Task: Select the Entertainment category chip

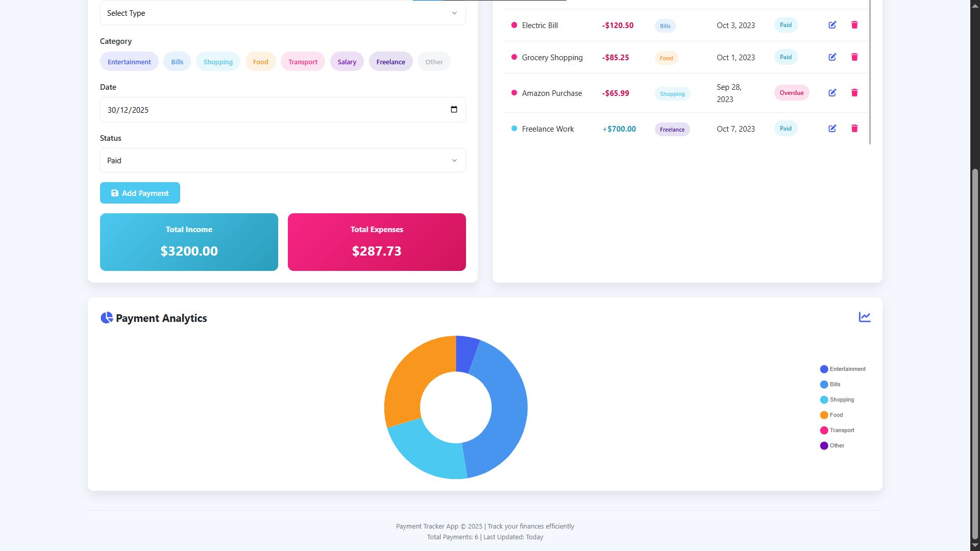Action: click(x=129, y=62)
